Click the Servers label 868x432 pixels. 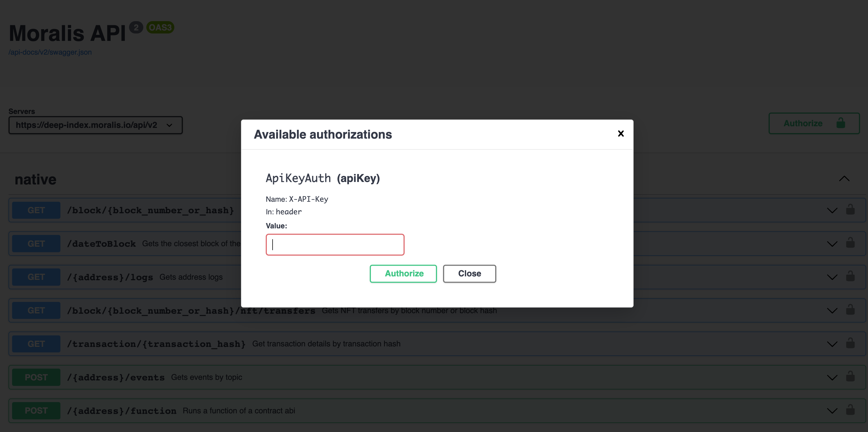pyautogui.click(x=22, y=111)
